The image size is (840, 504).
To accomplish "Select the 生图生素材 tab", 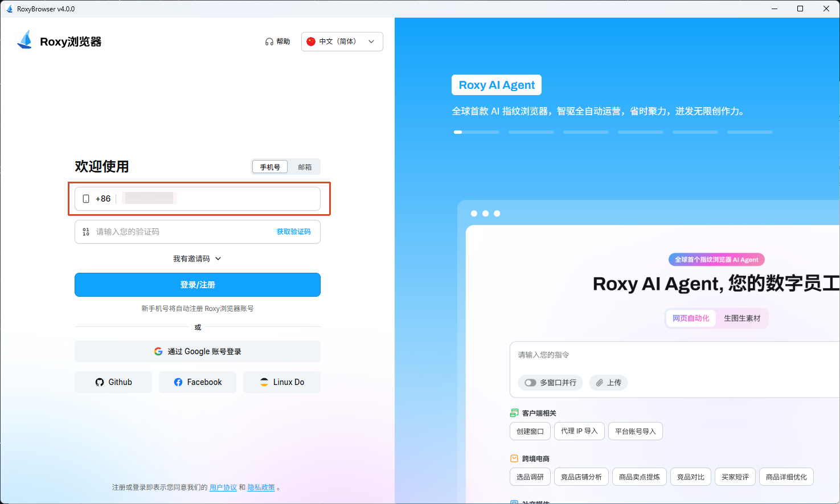I will (x=742, y=318).
